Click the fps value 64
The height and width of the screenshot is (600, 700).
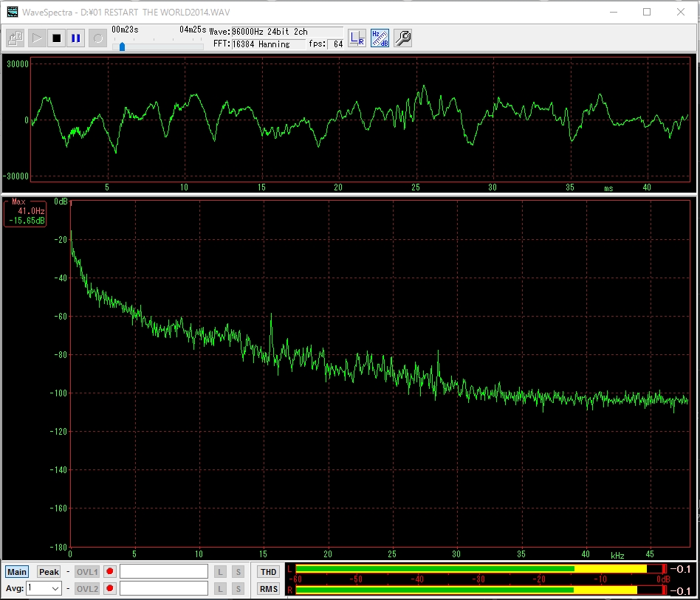[336, 44]
